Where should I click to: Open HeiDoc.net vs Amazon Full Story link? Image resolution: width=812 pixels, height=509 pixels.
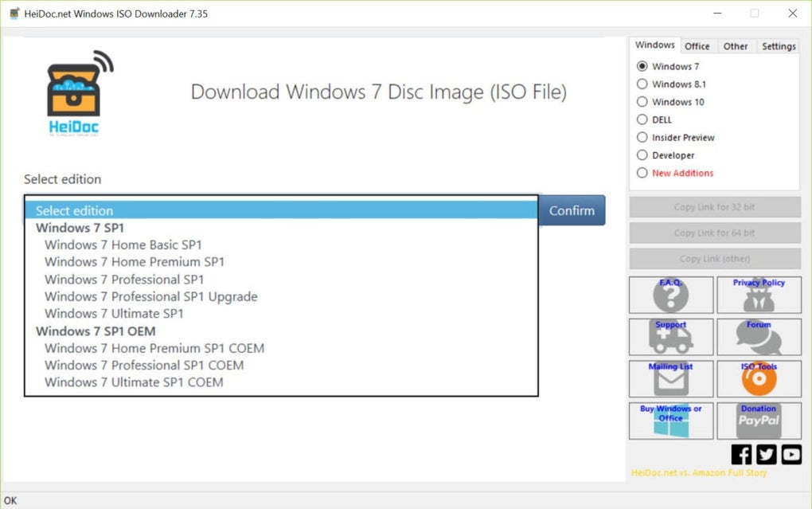click(x=697, y=472)
